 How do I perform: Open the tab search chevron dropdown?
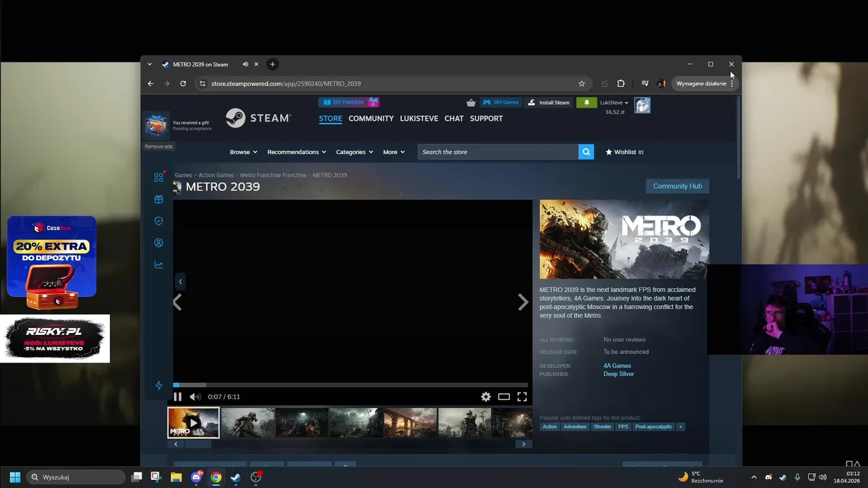150,64
